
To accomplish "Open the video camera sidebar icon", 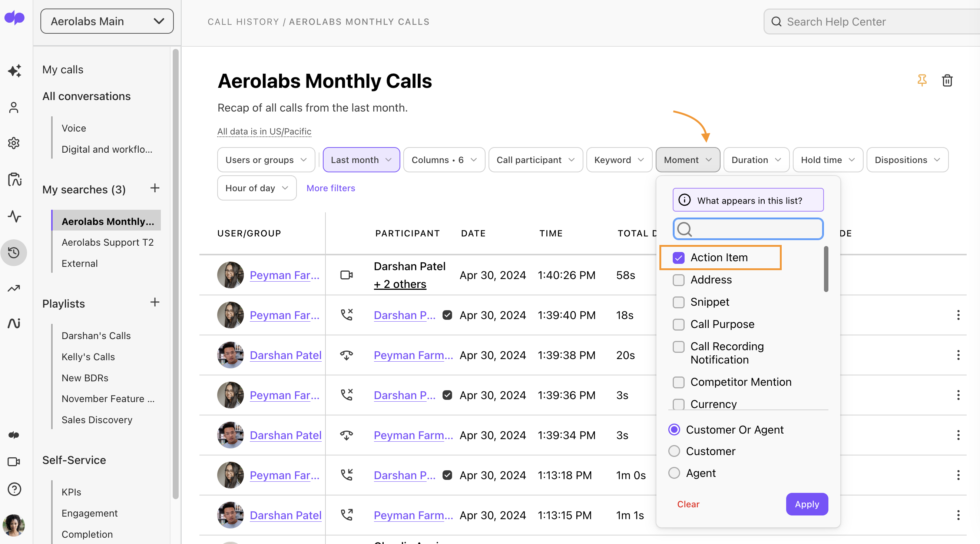I will [x=14, y=462].
